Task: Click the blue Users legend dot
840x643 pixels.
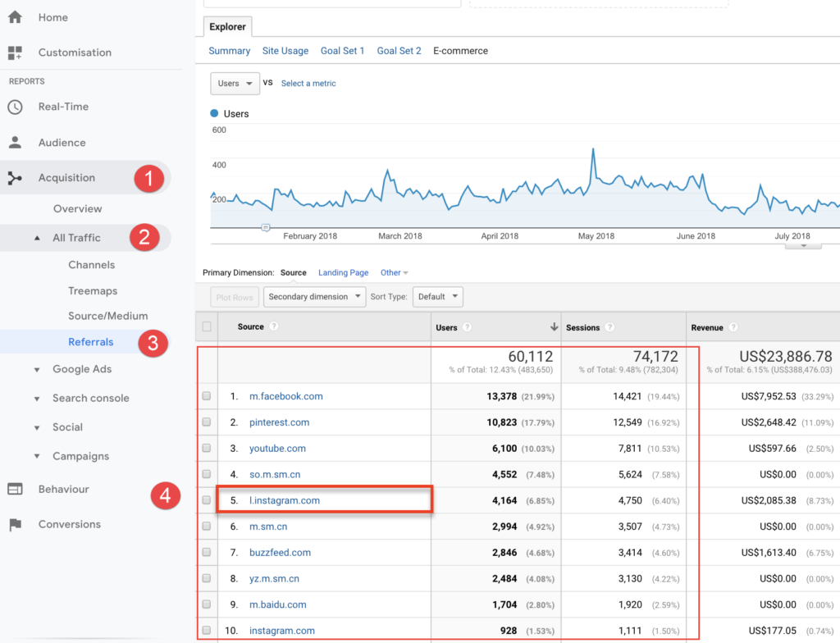Action: (x=214, y=114)
